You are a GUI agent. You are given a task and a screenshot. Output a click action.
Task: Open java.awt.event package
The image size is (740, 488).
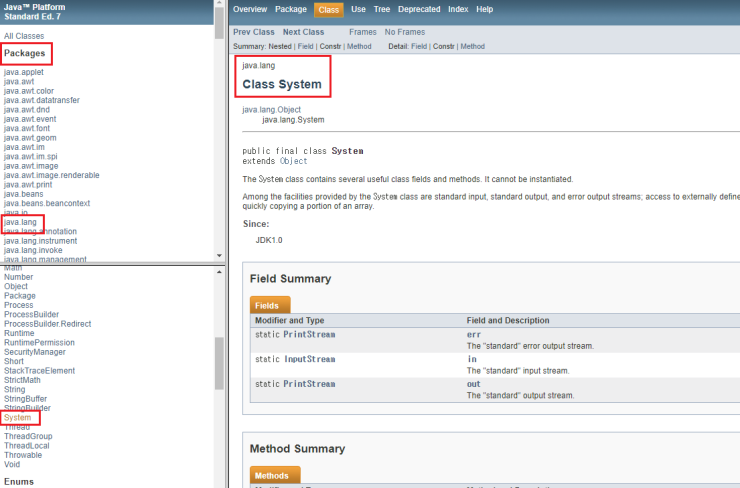[x=30, y=119]
